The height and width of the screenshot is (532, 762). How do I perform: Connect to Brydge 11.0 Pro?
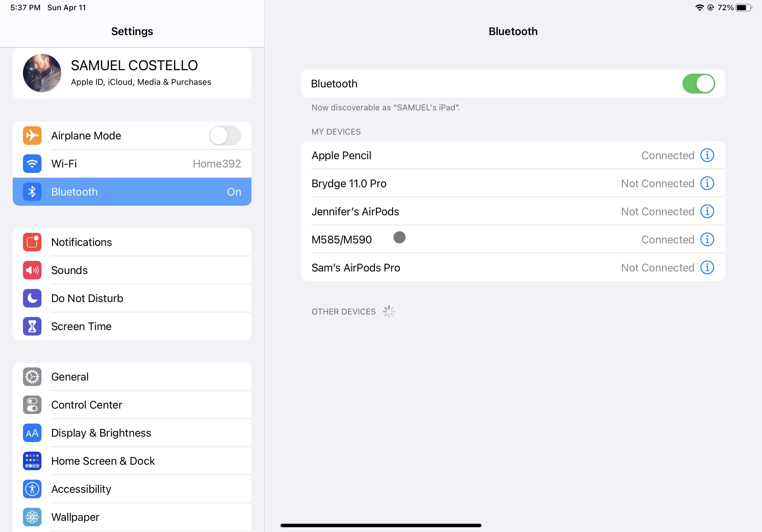pos(513,183)
